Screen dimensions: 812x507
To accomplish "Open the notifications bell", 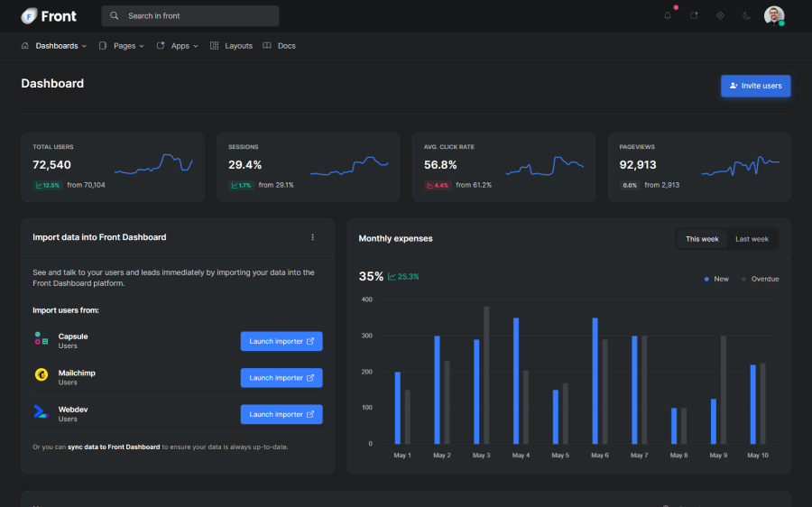I will pos(668,15).
